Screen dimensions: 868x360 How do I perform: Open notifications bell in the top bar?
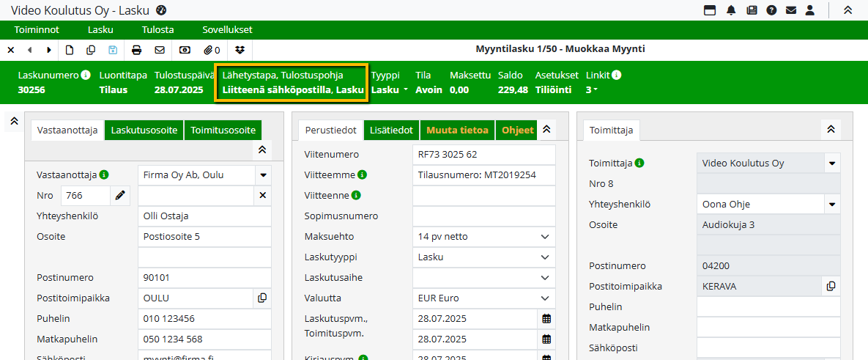(x=731, y=10)
